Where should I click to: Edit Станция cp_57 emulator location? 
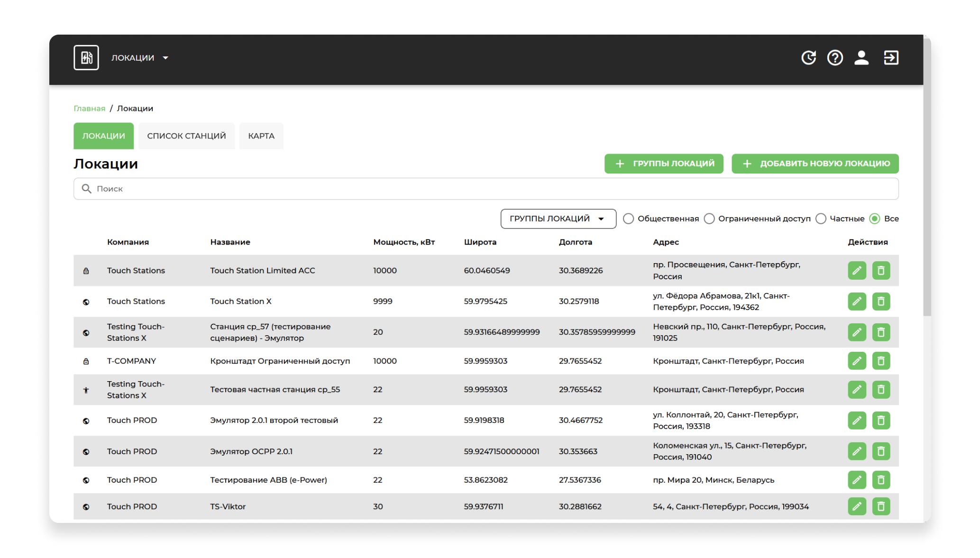857,332
